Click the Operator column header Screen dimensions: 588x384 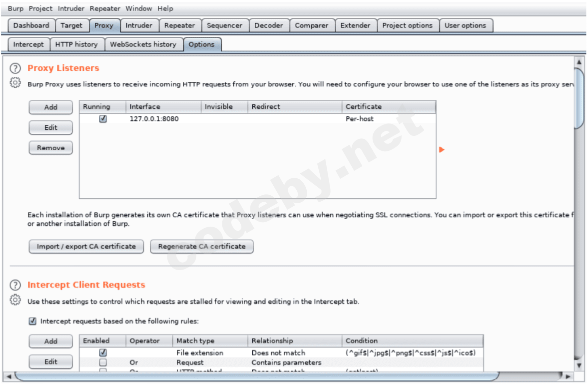point(149,341)
